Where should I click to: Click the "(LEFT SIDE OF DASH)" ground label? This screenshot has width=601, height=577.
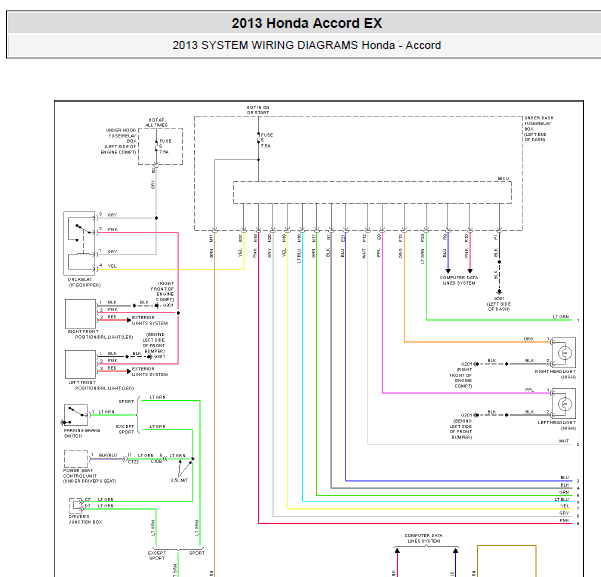tap(499, 306)
